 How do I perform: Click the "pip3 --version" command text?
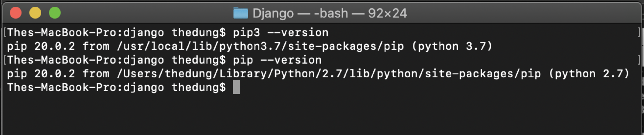(x=281, y=33)
